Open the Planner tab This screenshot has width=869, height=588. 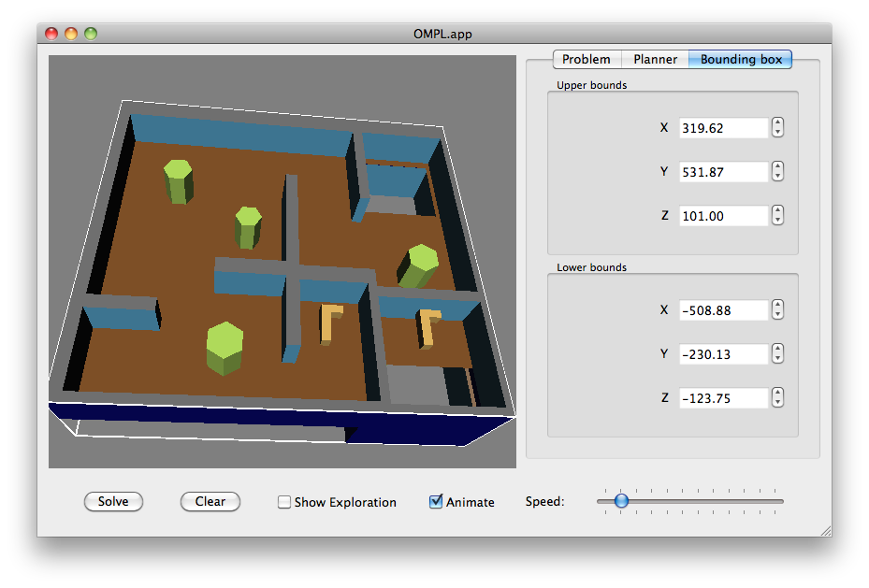coord(655,59)
